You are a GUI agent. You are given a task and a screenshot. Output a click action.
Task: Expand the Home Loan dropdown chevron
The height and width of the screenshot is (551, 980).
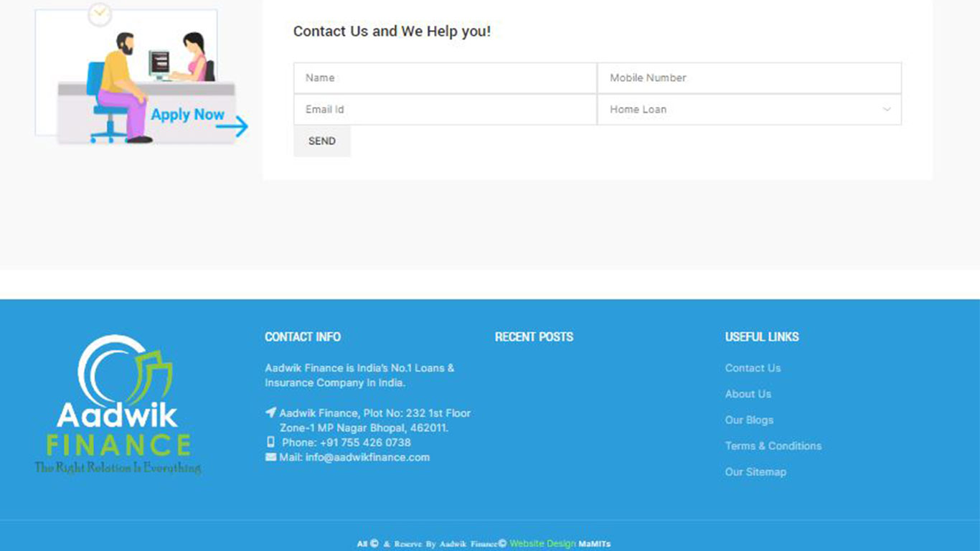(x=887, y=110)
